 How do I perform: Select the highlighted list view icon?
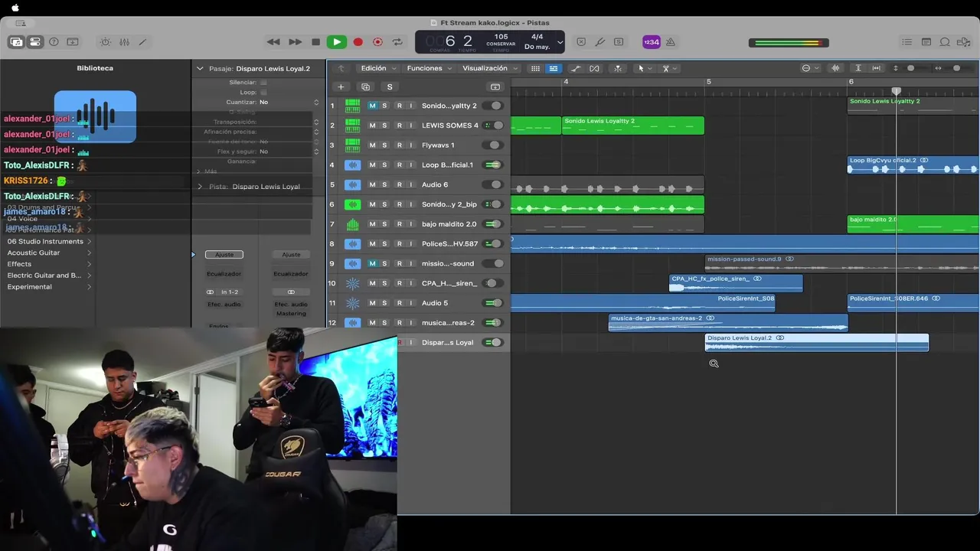click(x=553, y=68)
